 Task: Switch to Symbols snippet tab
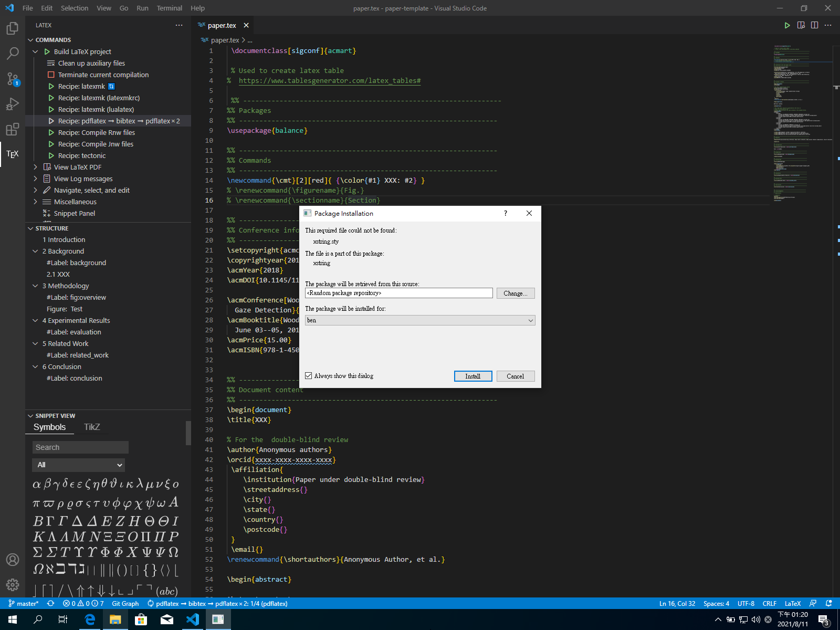49,427
